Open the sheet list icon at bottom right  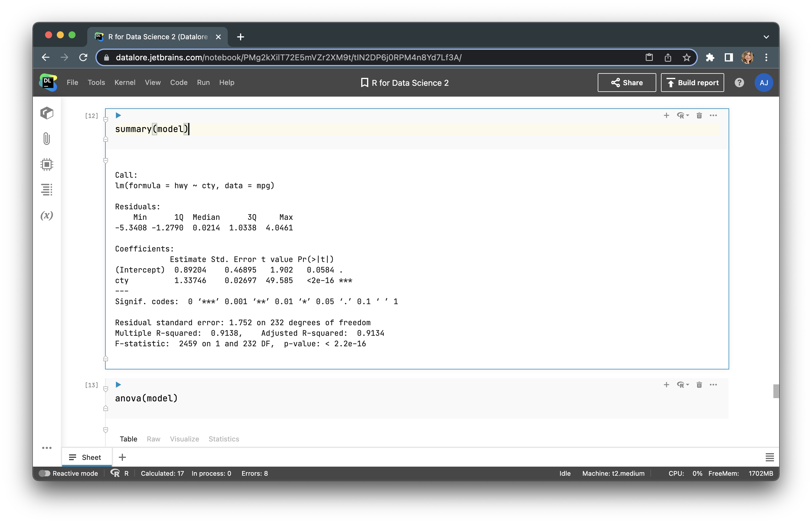(770, 457)
